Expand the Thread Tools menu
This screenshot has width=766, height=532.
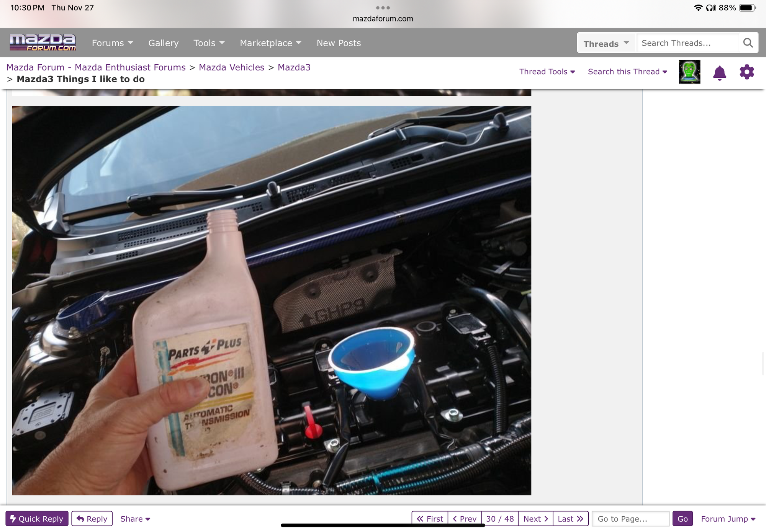pos(547,72)
